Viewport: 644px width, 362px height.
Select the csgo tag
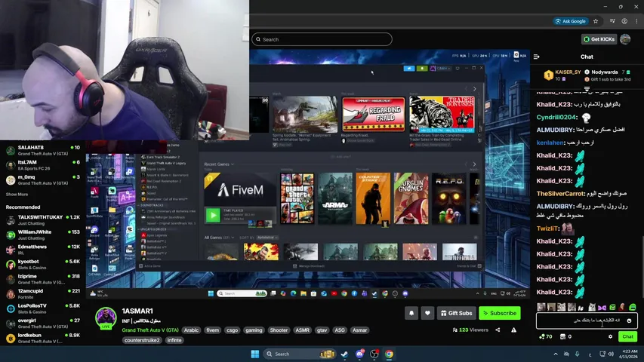pos(232,330)
